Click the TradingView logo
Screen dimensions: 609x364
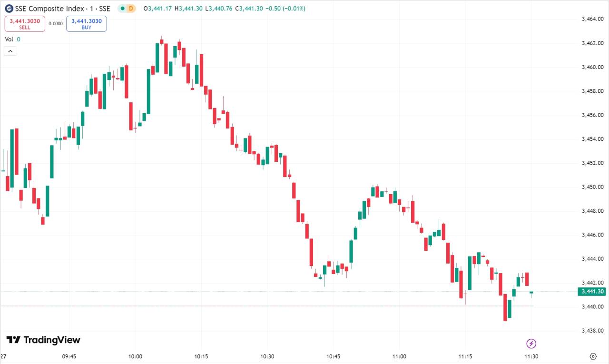[43, 340]
